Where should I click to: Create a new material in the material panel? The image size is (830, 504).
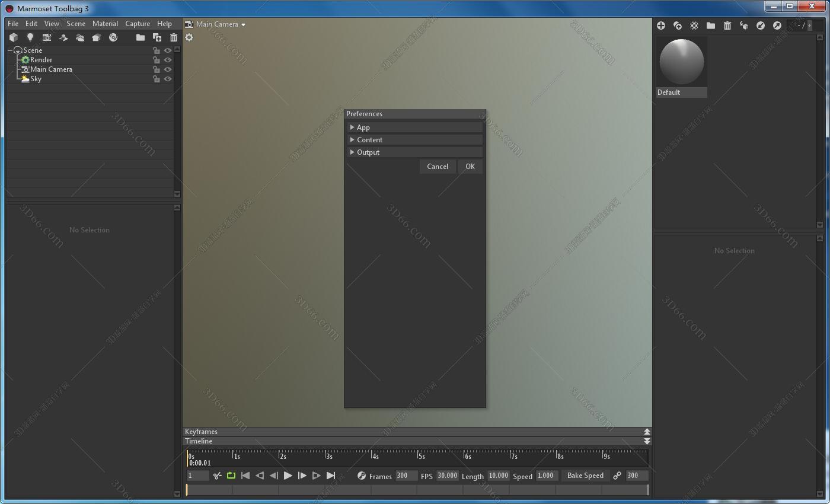point(660,25)
